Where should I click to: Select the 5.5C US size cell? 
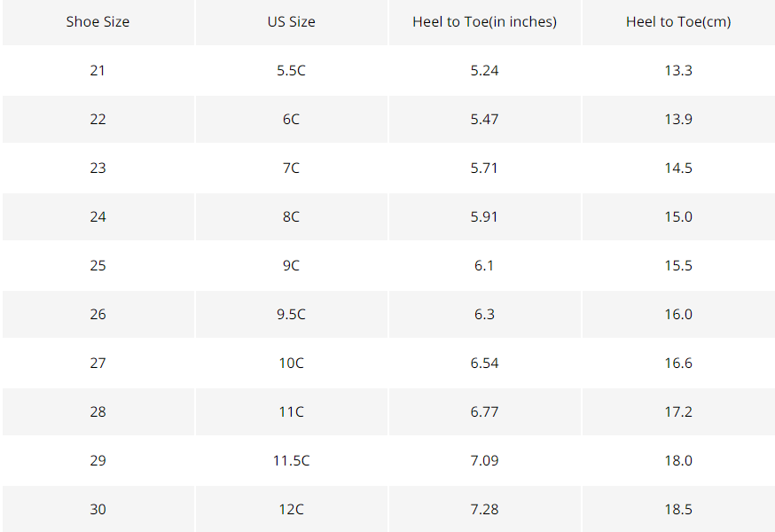[291, 71]
